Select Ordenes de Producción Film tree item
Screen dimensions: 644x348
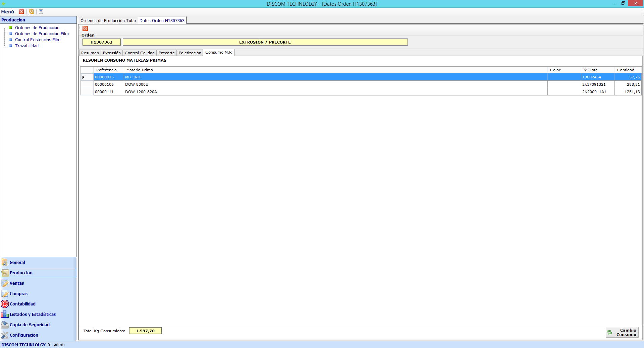point(42,34)
